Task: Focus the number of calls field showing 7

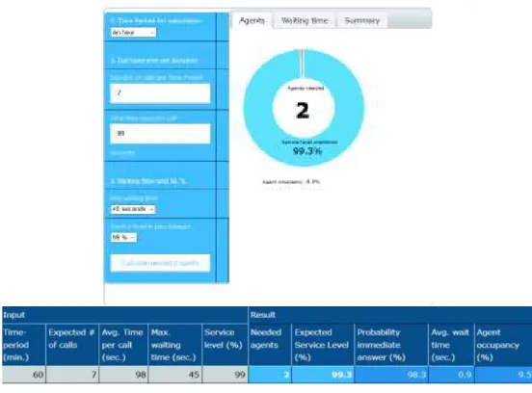Action: pyautogui.click(x=160, y=92)
